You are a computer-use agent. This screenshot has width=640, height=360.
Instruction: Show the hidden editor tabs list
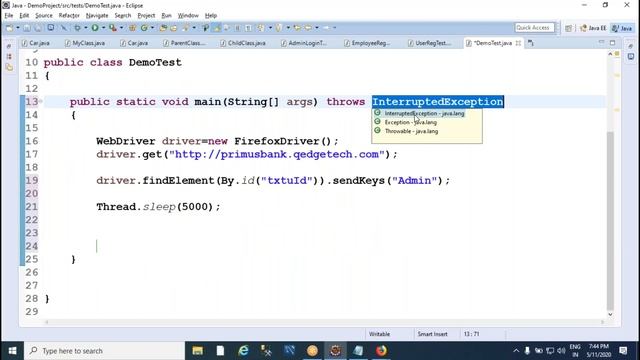click(531, 43)
